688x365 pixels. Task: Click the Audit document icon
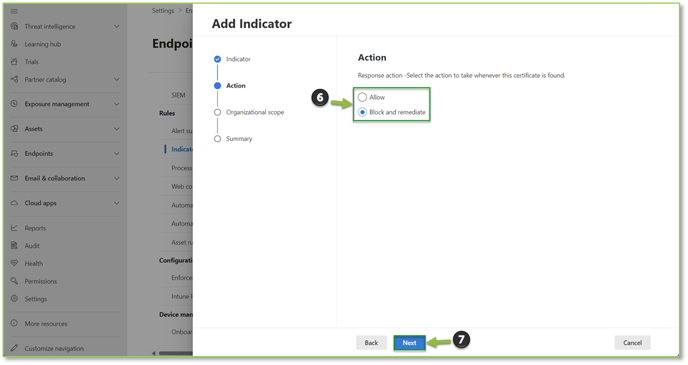(x=14, y=246)
